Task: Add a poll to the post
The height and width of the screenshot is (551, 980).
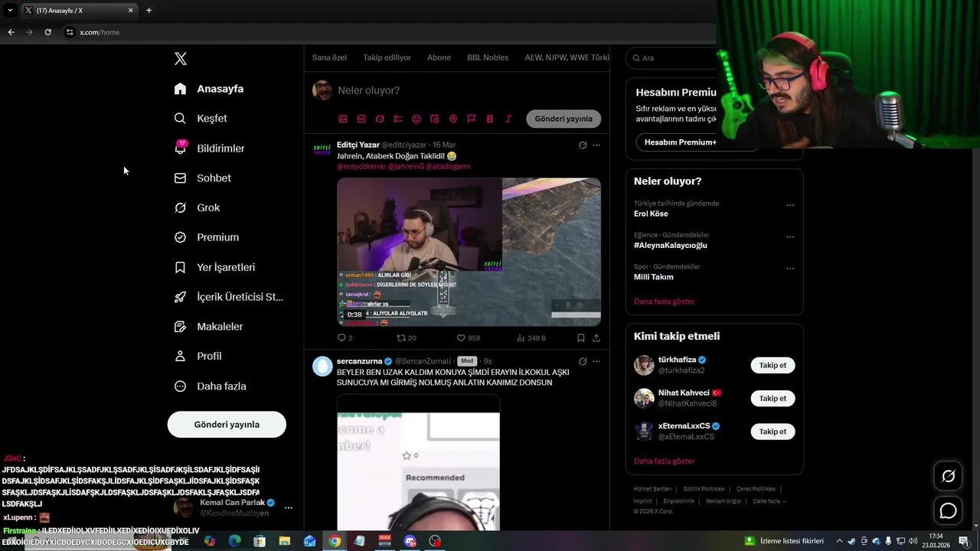Action: click(398, 119)
